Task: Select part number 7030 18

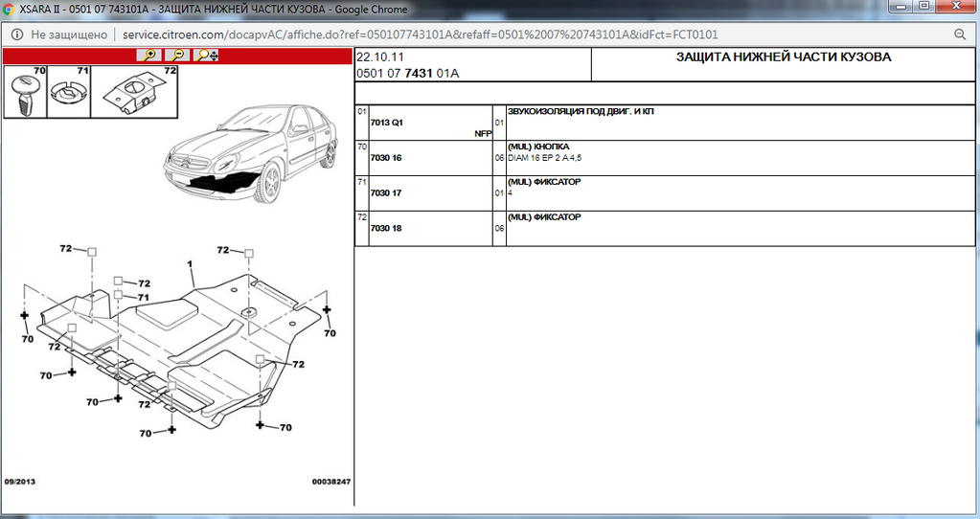Action: pyautogui.click(x=386, y=228)
